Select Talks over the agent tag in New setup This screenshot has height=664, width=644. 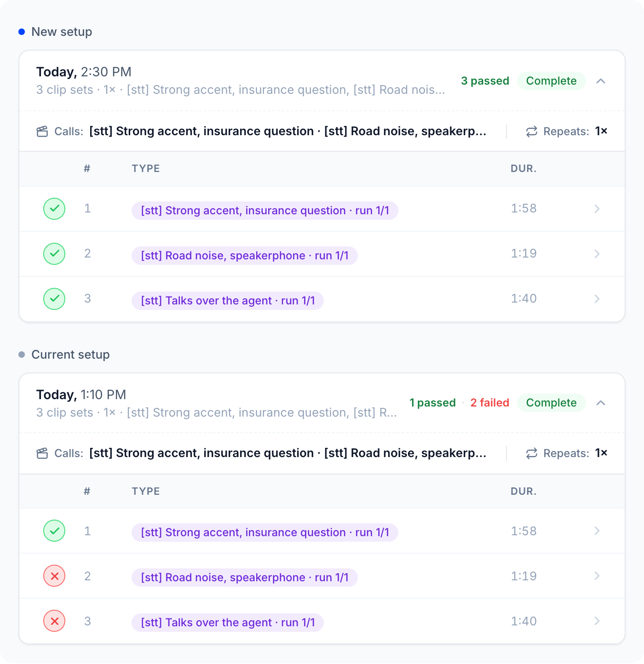click(228, 301)
